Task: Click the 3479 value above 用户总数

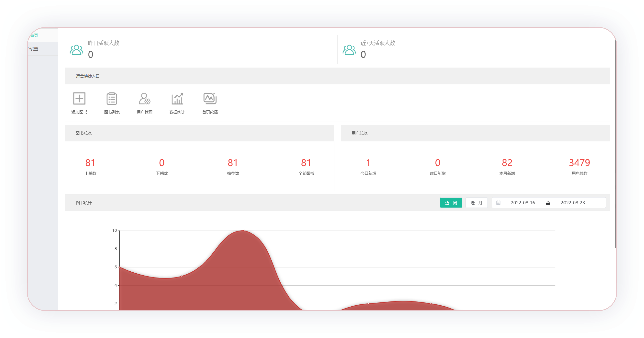Action: (x=579, y=163)
